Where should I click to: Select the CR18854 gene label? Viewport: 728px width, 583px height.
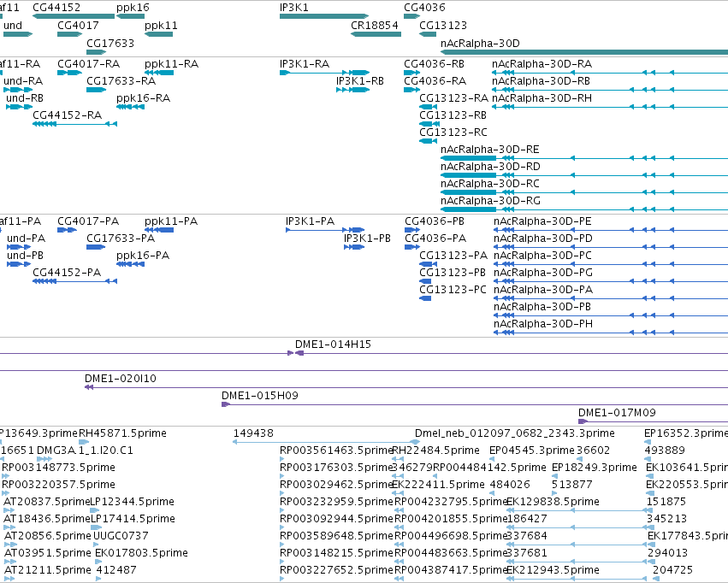tap(375, 26)
